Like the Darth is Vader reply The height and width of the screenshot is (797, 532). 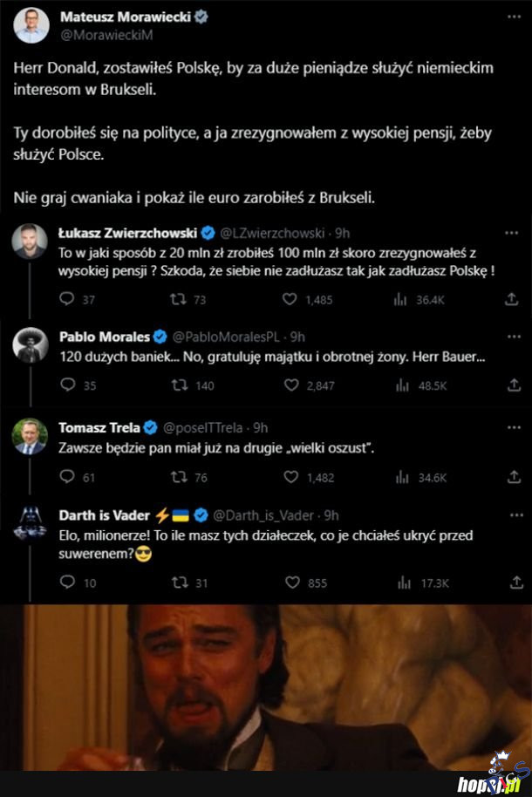(x=290, y=582)
